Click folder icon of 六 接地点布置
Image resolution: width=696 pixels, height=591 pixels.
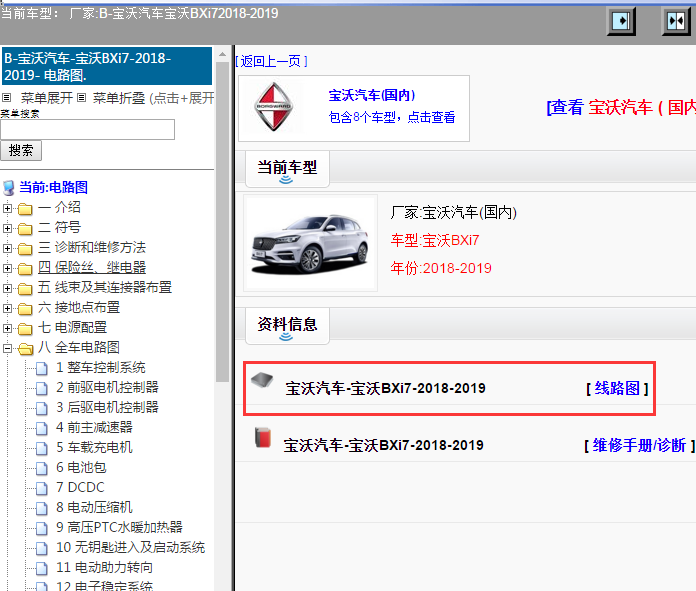25,308
